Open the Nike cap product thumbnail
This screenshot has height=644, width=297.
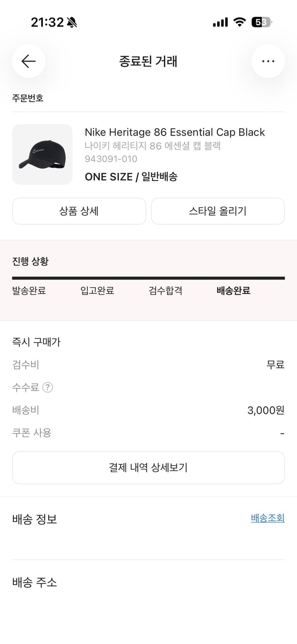point(42,155)
